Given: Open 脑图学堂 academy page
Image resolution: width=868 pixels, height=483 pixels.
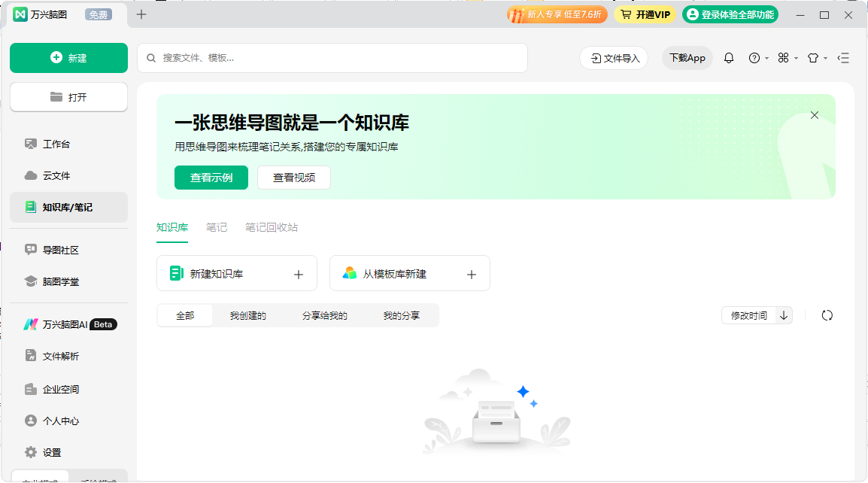Looking at the screenshot, I should point(68,281).
